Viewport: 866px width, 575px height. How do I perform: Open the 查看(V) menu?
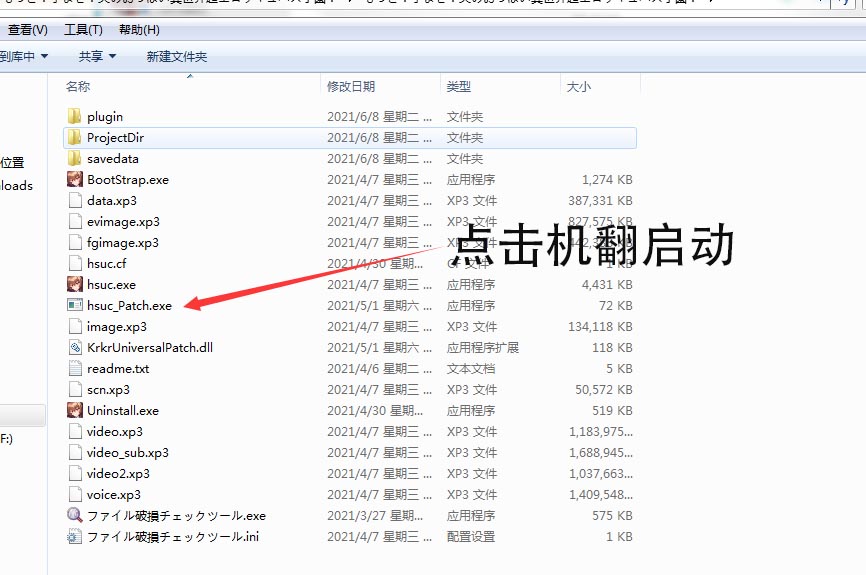[x=27, y=30]
